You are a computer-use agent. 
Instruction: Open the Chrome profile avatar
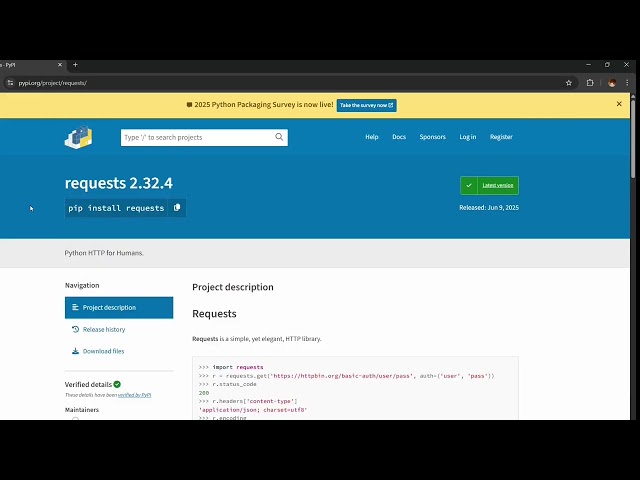(612, 83)
